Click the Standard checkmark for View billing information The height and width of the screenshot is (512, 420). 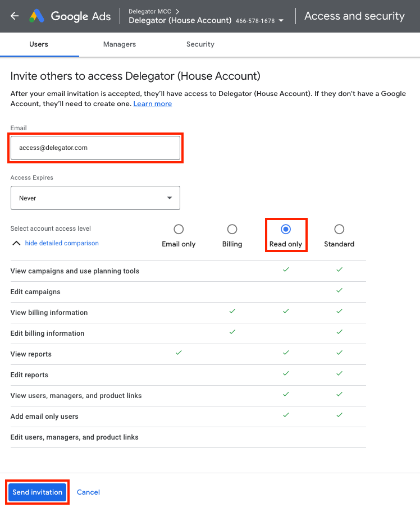339,311
